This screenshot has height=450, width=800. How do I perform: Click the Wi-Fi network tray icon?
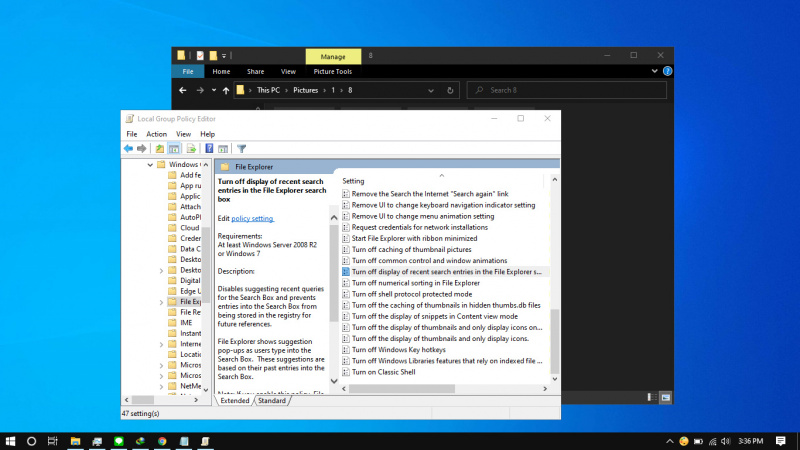pos(713,441)
